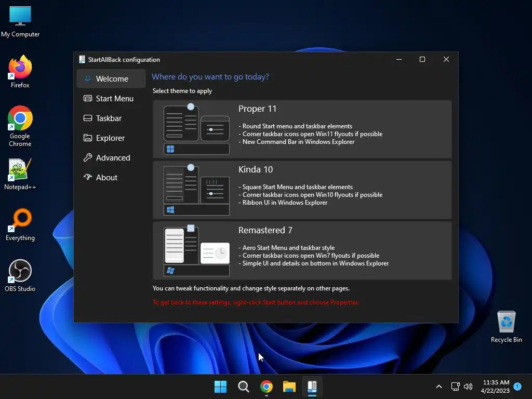Go to the Explorer settings page
532x399 pixels.
111,138
